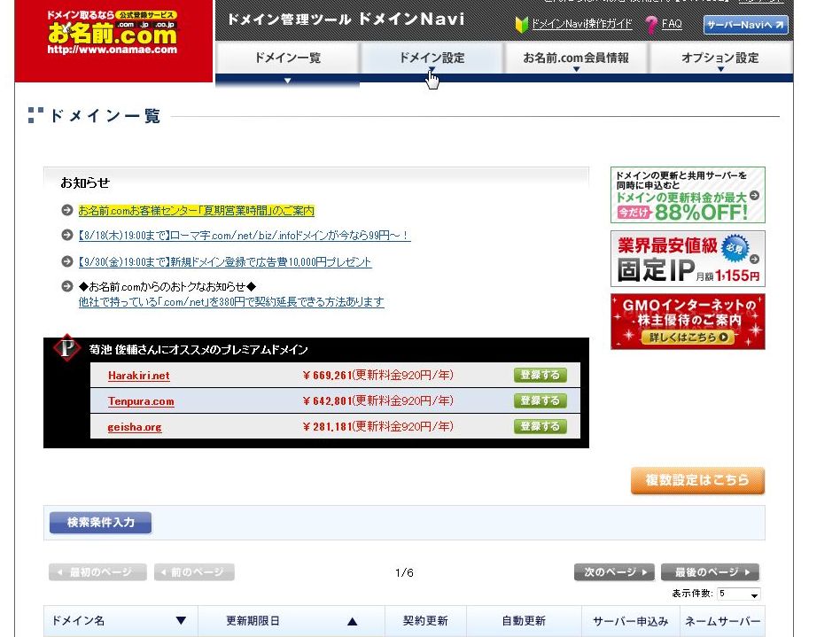Click the お知らせ section heading
Viewport: 840px width, 637px height.
(x=85, y=183)
